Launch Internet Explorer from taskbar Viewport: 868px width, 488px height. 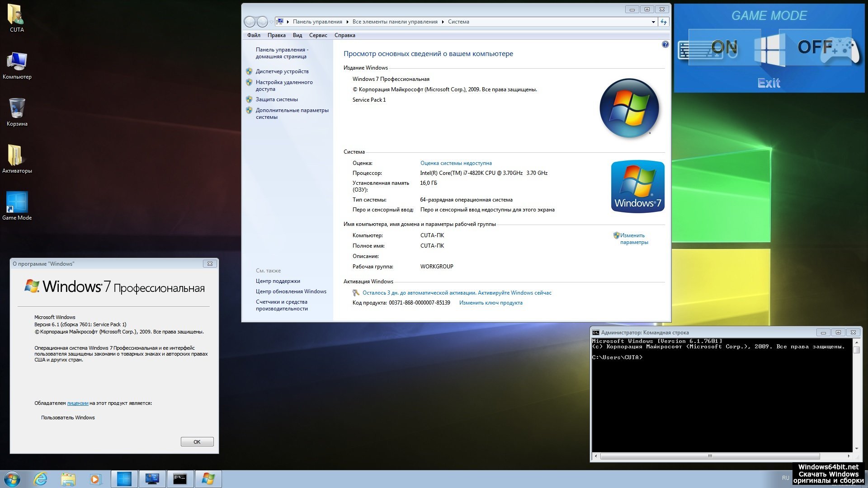pos(41,479)
